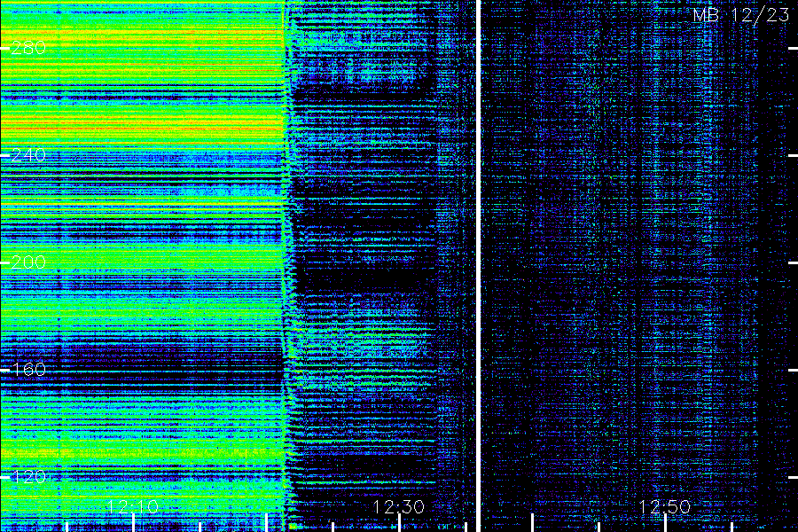Click the 200 frequency axis label

coord(28,262)
